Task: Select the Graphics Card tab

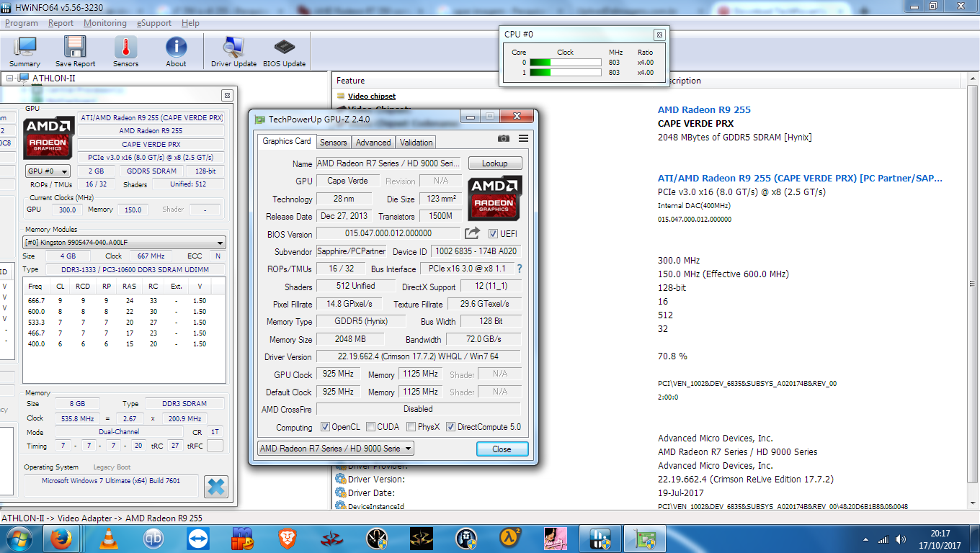Action: coord(287,141)
